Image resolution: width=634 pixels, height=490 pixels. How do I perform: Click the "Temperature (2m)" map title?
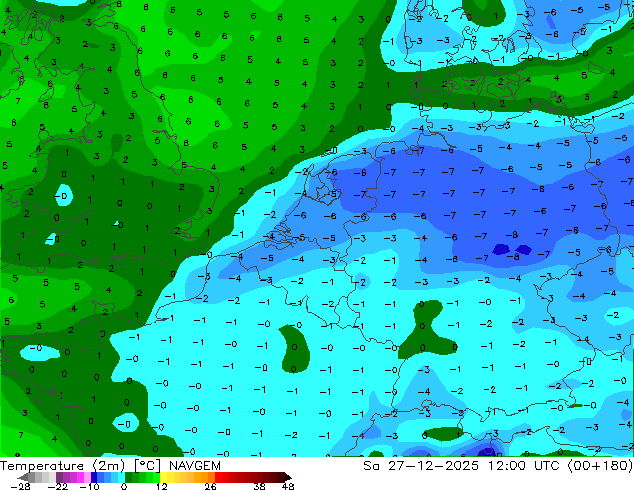(62, 466)
